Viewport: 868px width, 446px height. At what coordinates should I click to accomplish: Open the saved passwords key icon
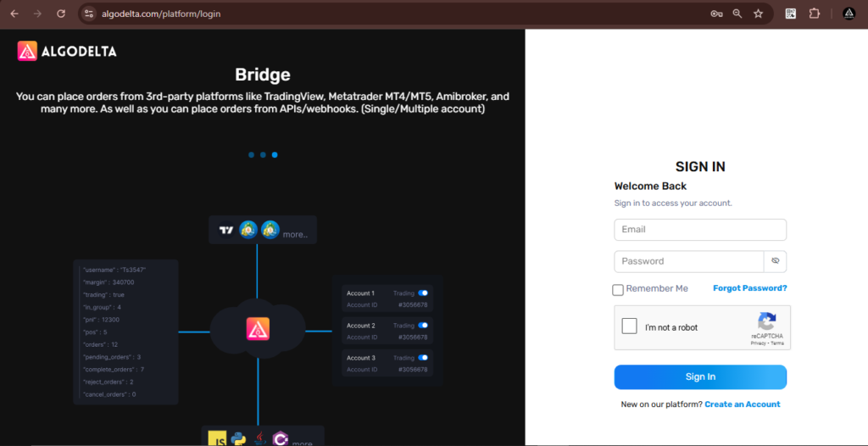click(716, 14)
